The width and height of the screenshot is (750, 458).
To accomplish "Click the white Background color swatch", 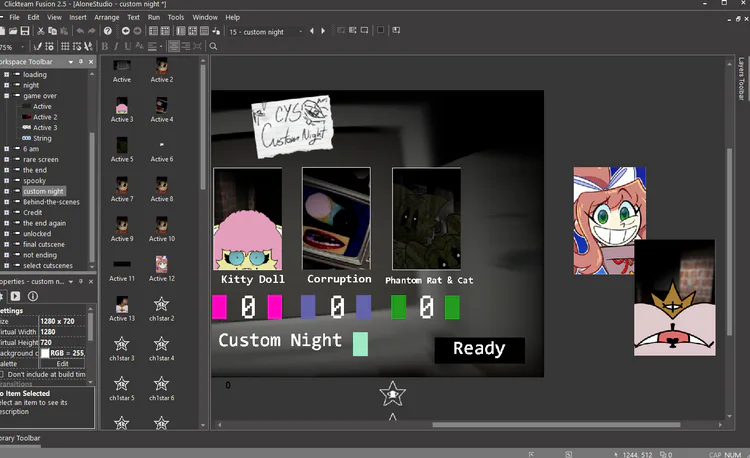I will click(x=45, y=353).
